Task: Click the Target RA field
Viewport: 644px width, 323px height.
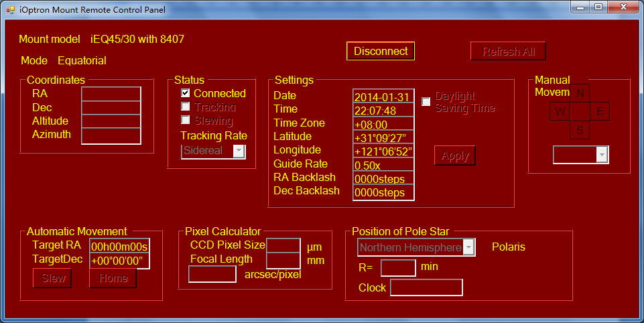Action: (119, 246)
